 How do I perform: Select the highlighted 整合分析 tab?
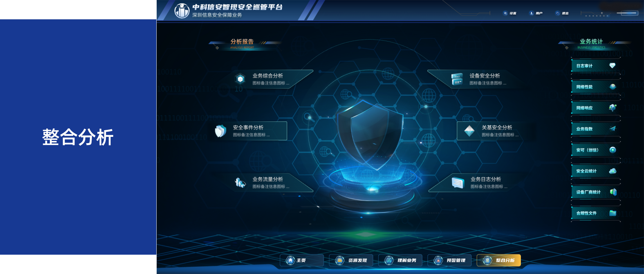coord(499,260)
